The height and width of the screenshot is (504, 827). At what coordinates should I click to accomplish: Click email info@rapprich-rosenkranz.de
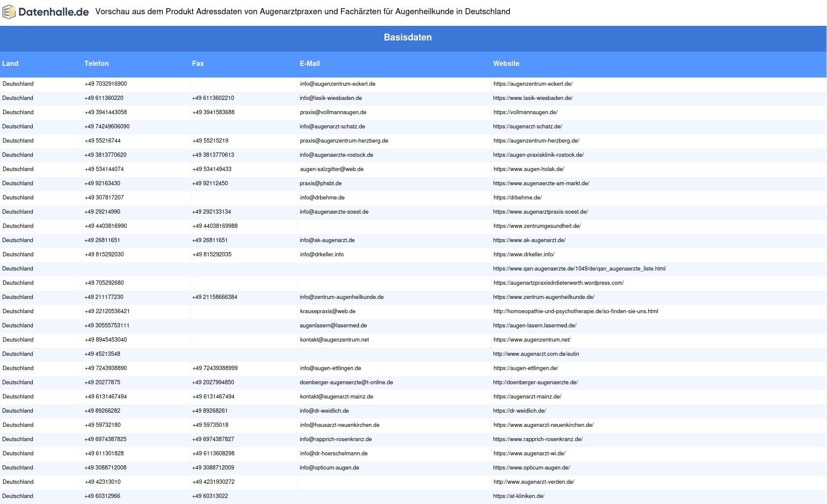tap(336, 439)
